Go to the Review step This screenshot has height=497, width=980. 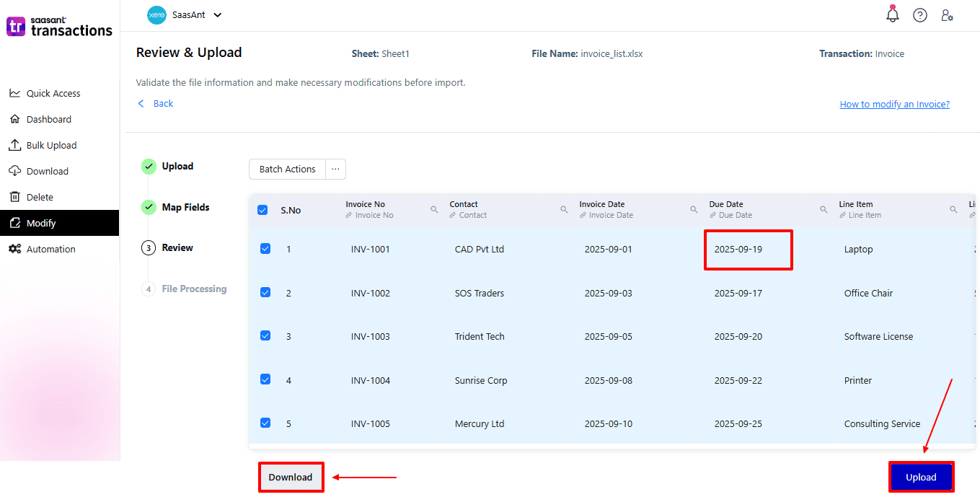click(176, 247)
